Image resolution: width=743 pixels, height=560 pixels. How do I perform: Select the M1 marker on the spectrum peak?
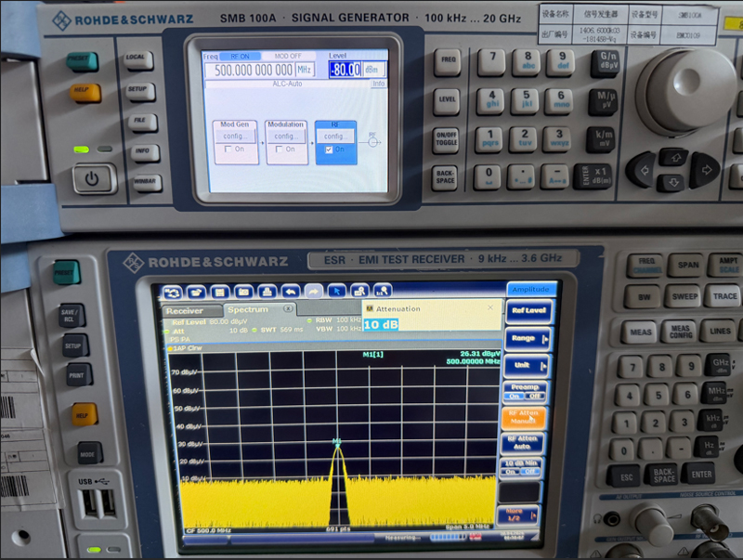coord(337,442)
